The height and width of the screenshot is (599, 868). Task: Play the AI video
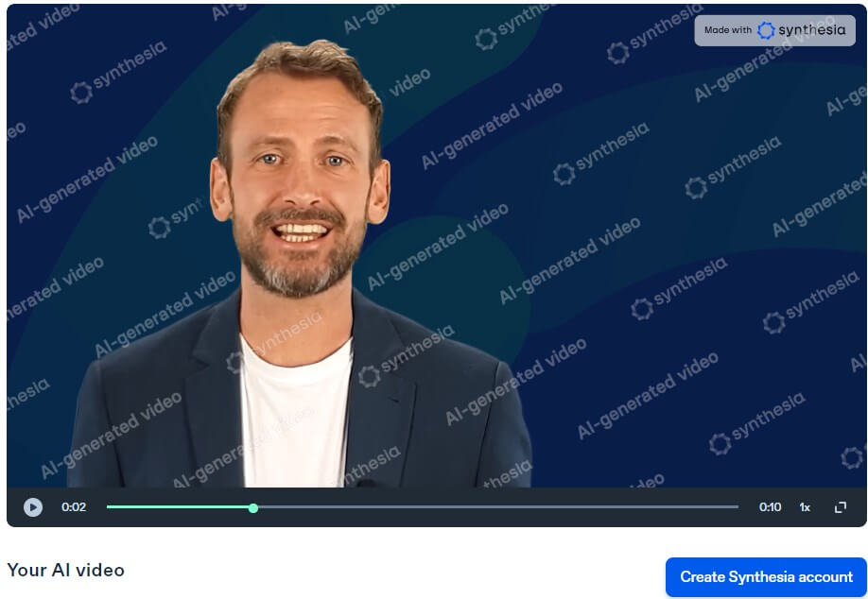pyautogui.click(x=33, y=507)
